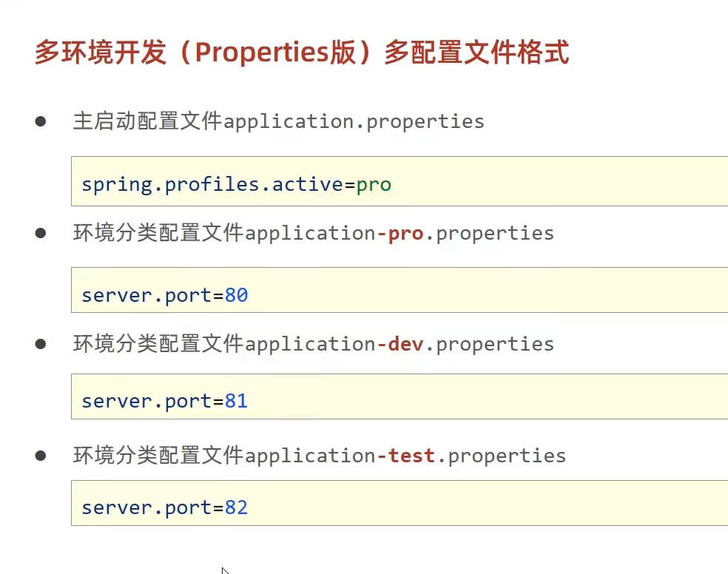Click the 环境分类配置文件 text on the pro line
Image resolution: width=728 pixels, height=574 pixels.
coord(158,234)
